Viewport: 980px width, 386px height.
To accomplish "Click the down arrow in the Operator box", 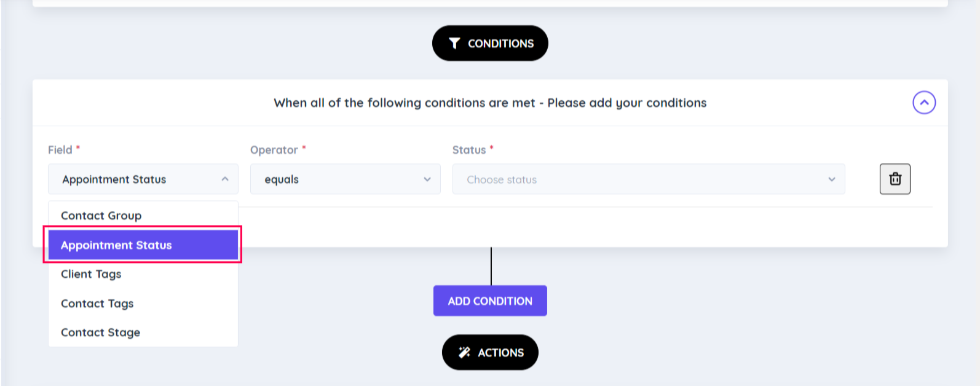I will [x=427, y=179].
